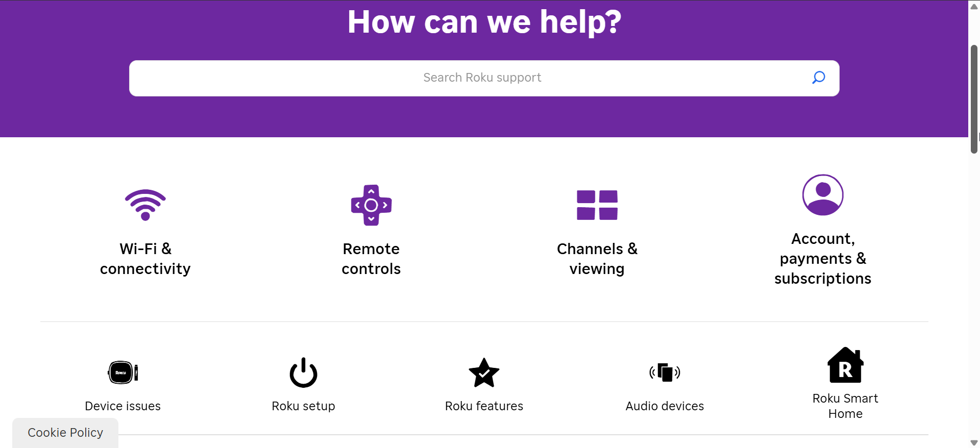Open Channels & viewing text link

597,259
